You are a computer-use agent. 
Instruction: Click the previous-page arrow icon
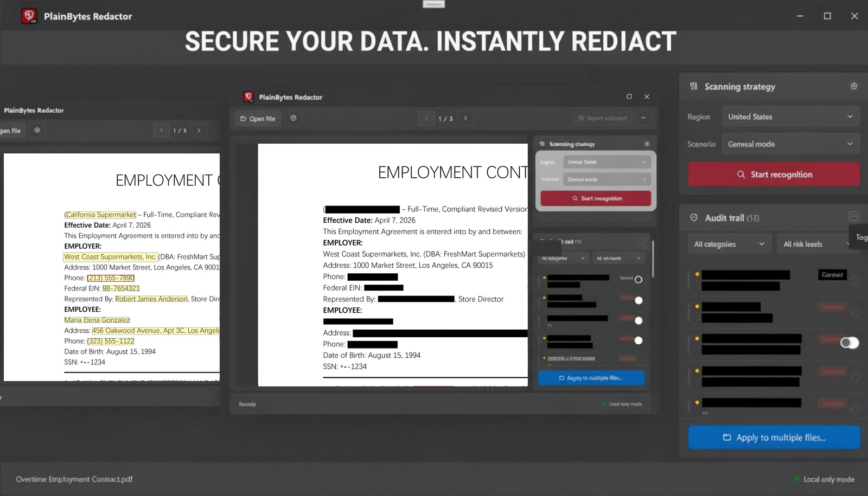coord(426,118)
